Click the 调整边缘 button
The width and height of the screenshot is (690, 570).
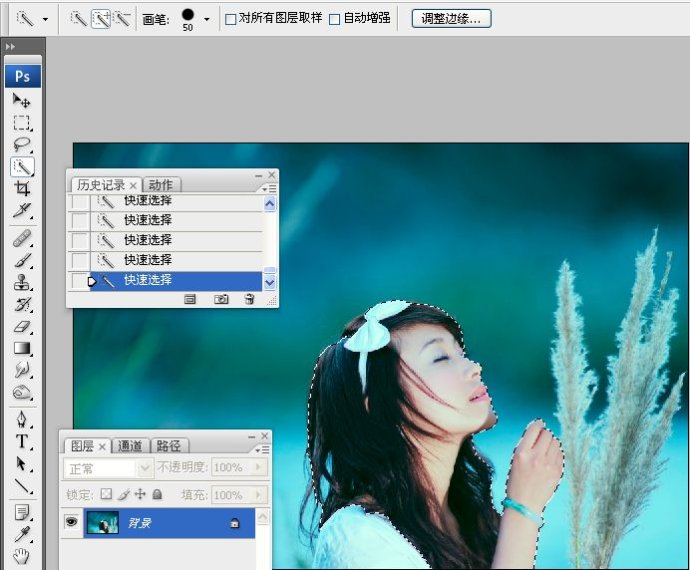pyautogui.click(x=451, y=19)
